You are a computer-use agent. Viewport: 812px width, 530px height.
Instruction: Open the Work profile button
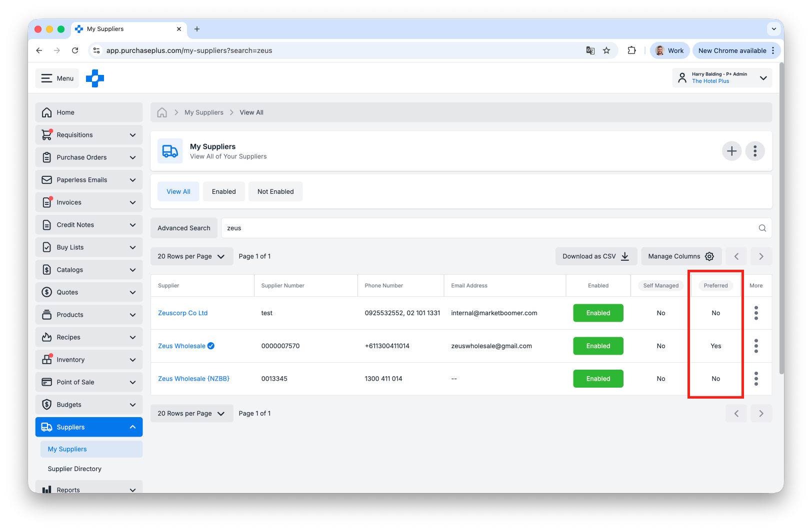point(669,50)
